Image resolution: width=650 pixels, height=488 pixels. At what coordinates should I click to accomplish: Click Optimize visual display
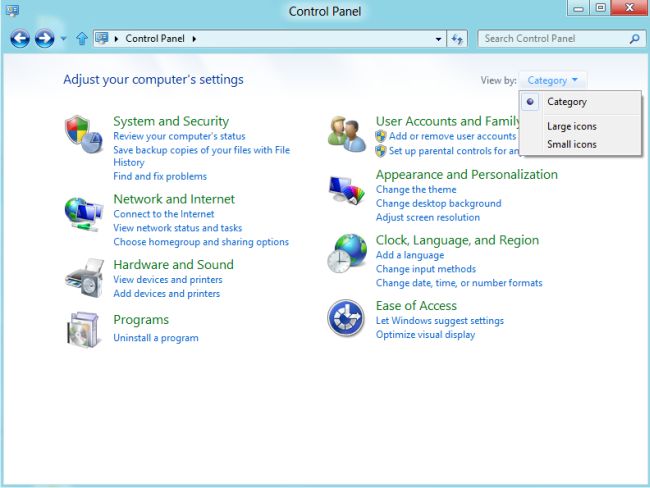point(425,335)
